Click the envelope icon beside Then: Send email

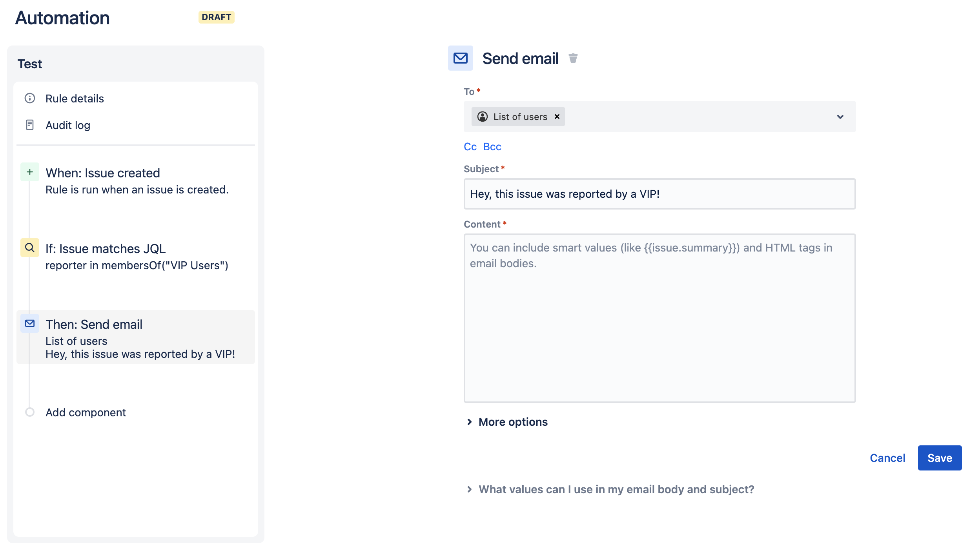(29, 324)
